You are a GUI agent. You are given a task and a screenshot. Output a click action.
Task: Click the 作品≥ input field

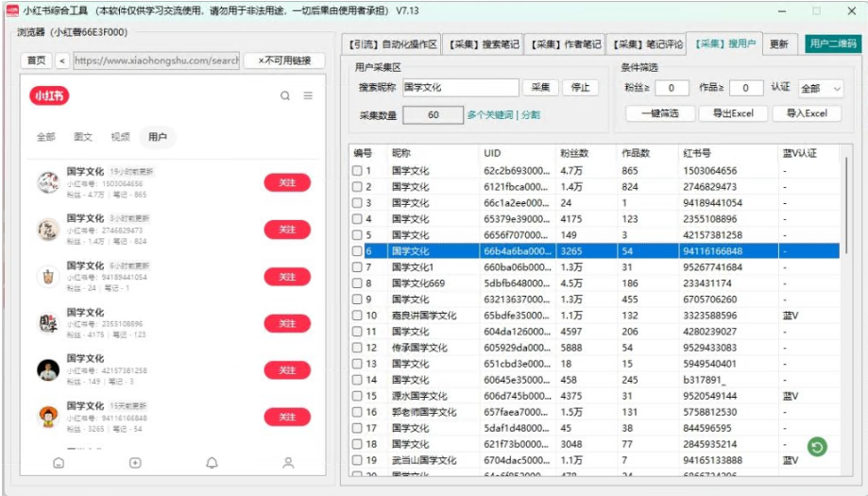[745, 88]
